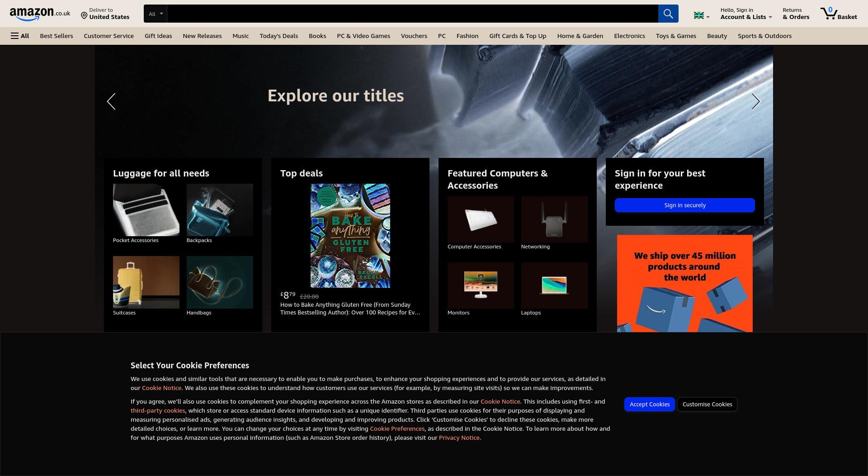Image resolution: width=868 pixels, height=476 pixels.
Task: Open Vouchers nav item
Action: click(414, 36)
